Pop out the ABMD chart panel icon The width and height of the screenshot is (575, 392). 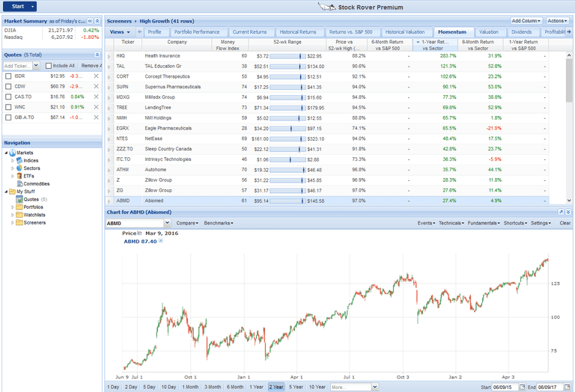[x=561, y=212]
